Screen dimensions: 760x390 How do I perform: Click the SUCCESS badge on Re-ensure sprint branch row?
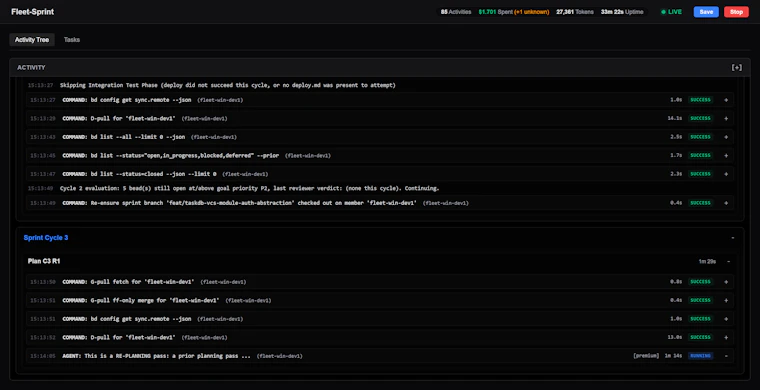(x=700, y=203)
